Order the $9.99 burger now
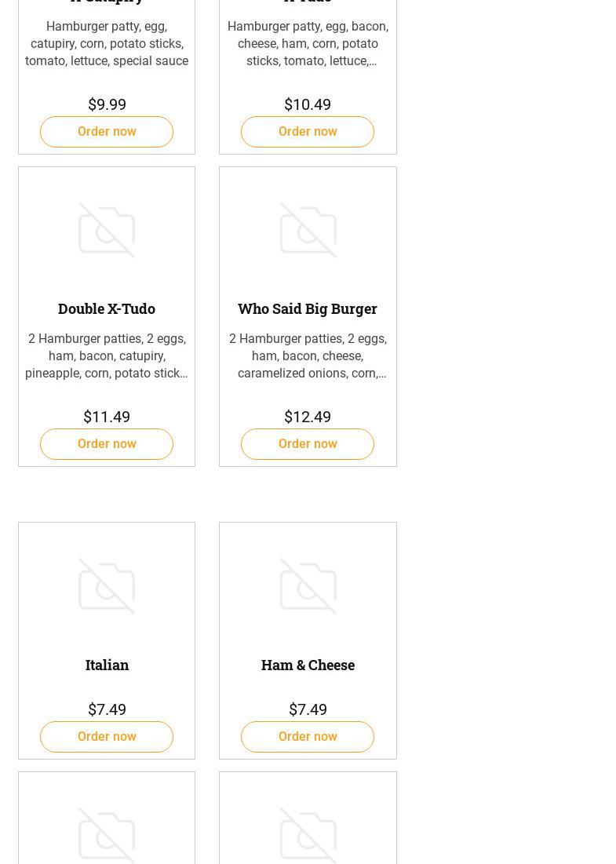Screen dimensions: 616x864 click(x=107, y=132)
